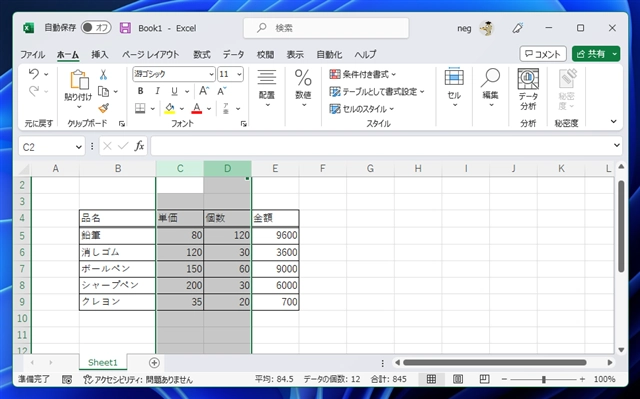Open the 表示 tab
This screenshot has height=399, width=640.
pos(295,54)
